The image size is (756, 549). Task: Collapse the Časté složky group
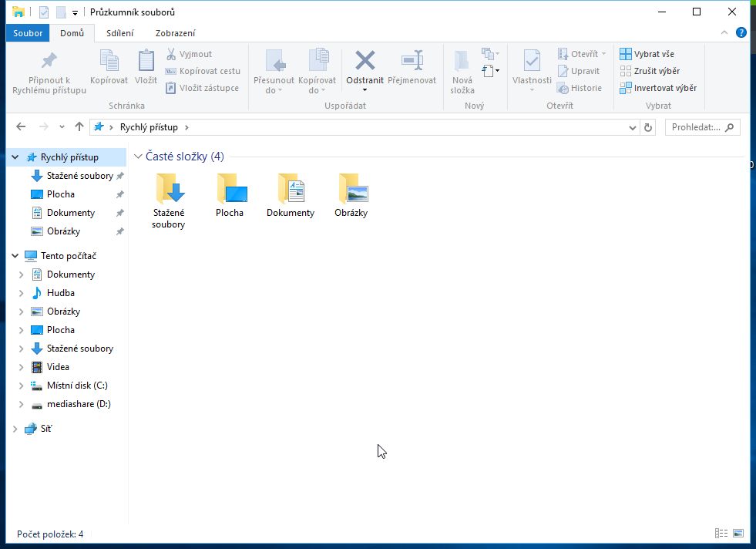point(138,157)
